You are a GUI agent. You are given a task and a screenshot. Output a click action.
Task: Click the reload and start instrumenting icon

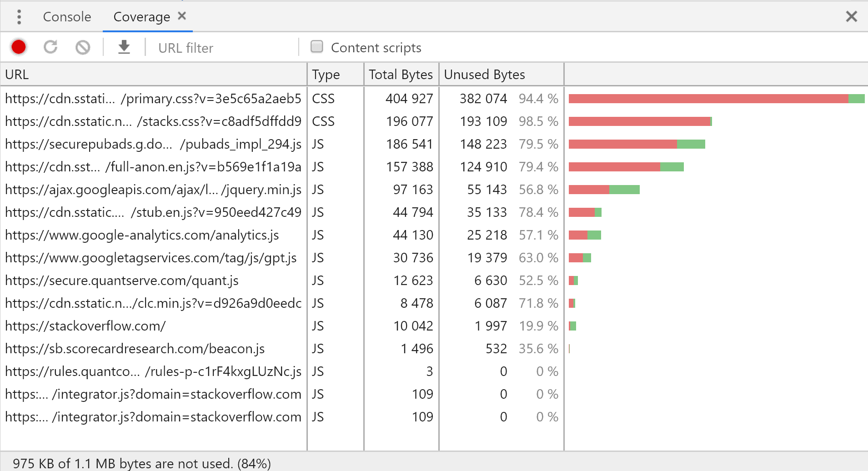click(x=50, y=47)
